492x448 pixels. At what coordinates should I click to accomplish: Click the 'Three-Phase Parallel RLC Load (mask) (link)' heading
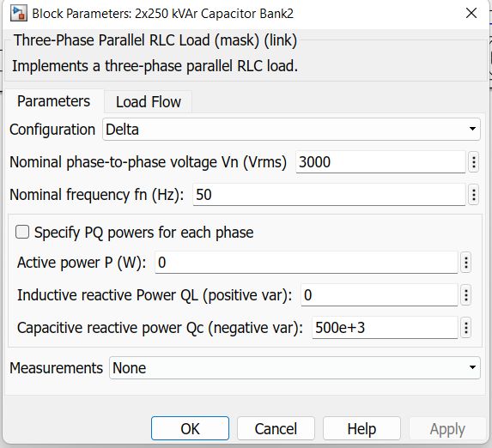click(155, 40)
